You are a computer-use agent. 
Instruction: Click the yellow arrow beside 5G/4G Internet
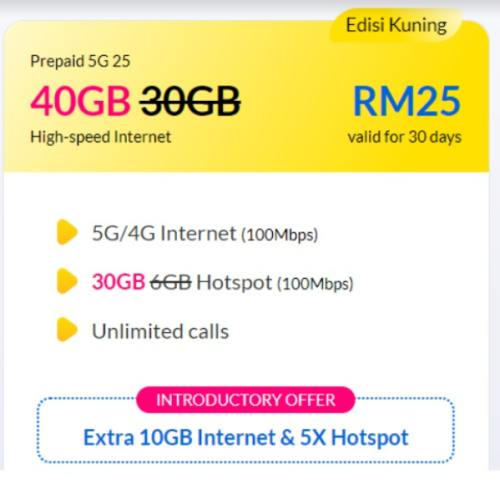pyautogui.click(x=67, y=232)
